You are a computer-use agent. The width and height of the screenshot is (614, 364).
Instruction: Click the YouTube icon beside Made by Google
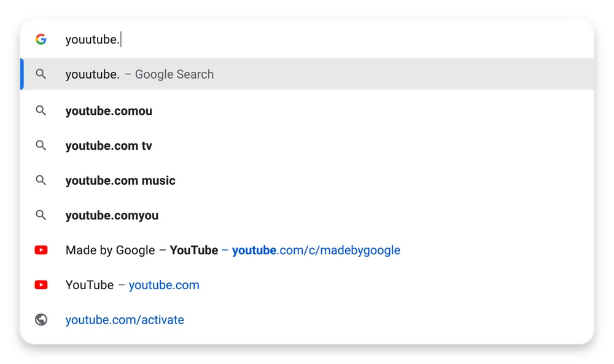41,250
